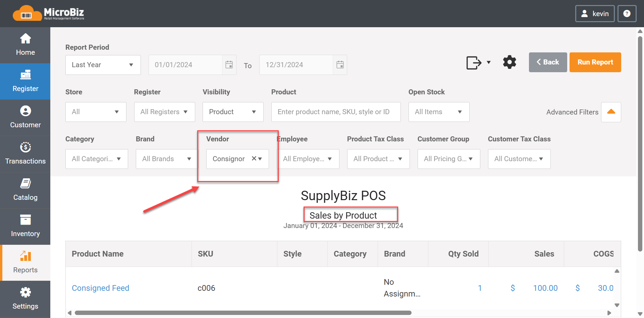Screen dimensions: 644x318
Task: Open the help question mark icon
Action: (x=627, y=13)
